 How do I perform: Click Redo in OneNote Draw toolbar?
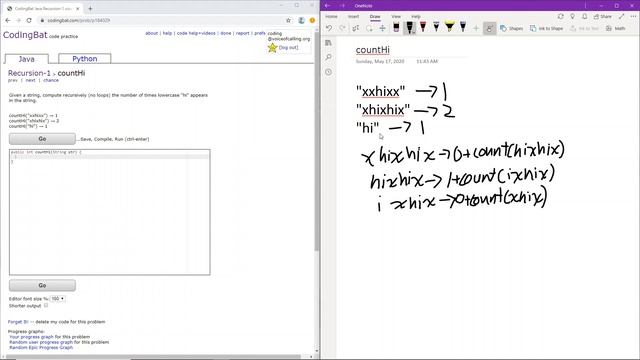342,28
